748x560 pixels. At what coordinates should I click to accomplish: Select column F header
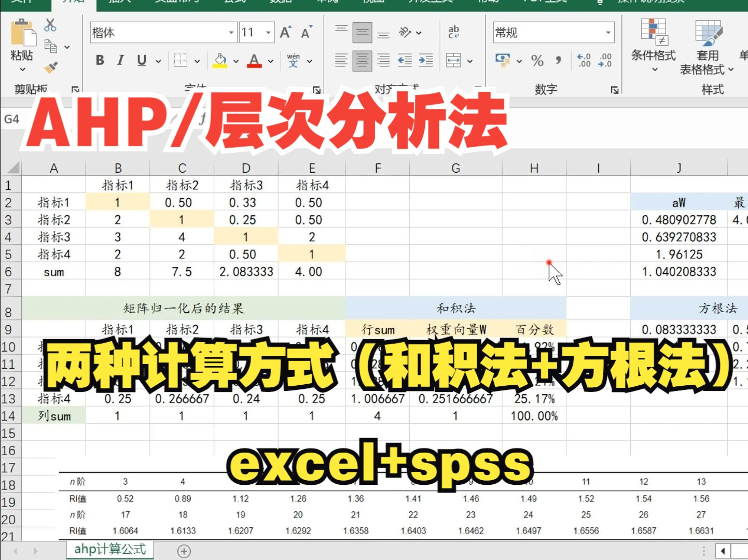point(378,168)
